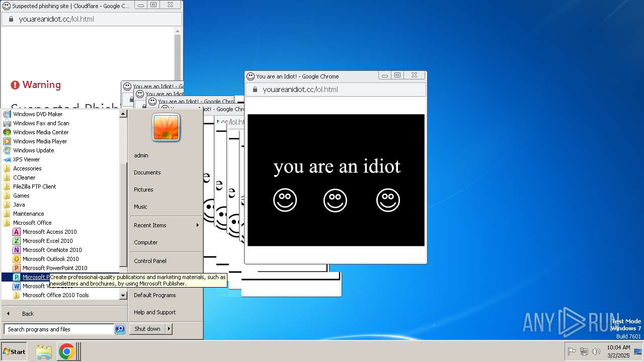Click the search magnifier button in Start menu
Viewport: 644px width, 362px height.
coord(120,329)
